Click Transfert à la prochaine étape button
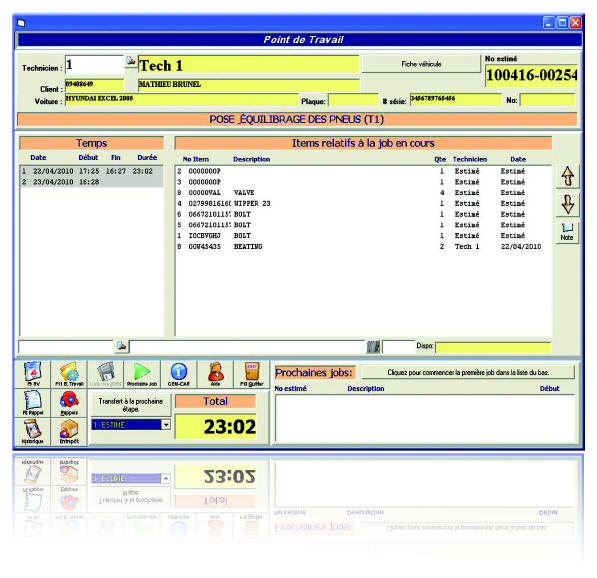597x578 pixels. (x=131, y=405)
